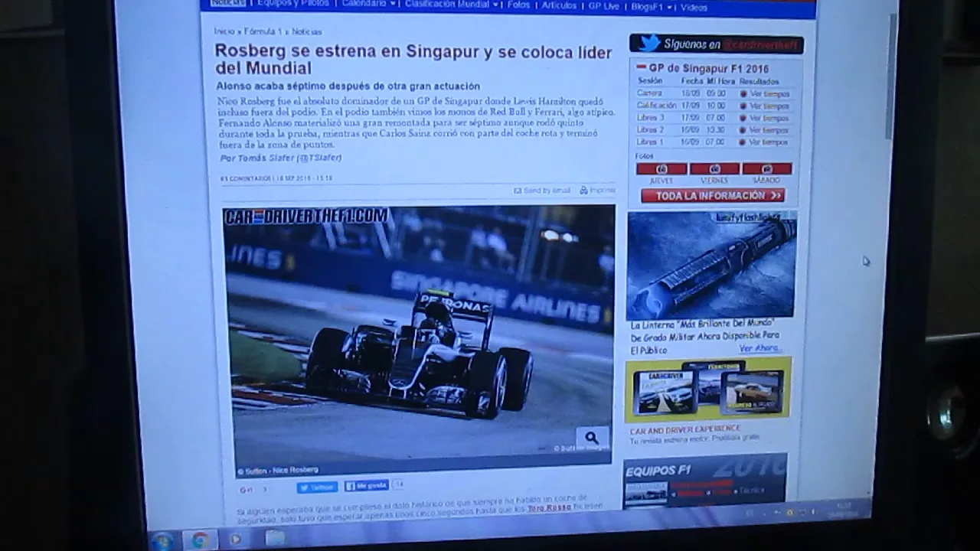Open the Noticias tab in site navigation

tap(228, 3)
